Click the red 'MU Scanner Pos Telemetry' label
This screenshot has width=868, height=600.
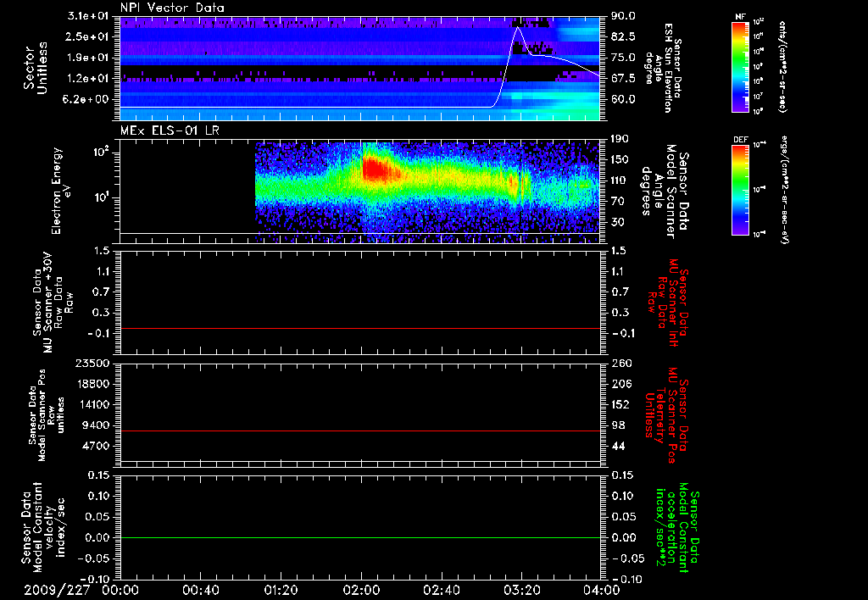(x=666, y=415)
